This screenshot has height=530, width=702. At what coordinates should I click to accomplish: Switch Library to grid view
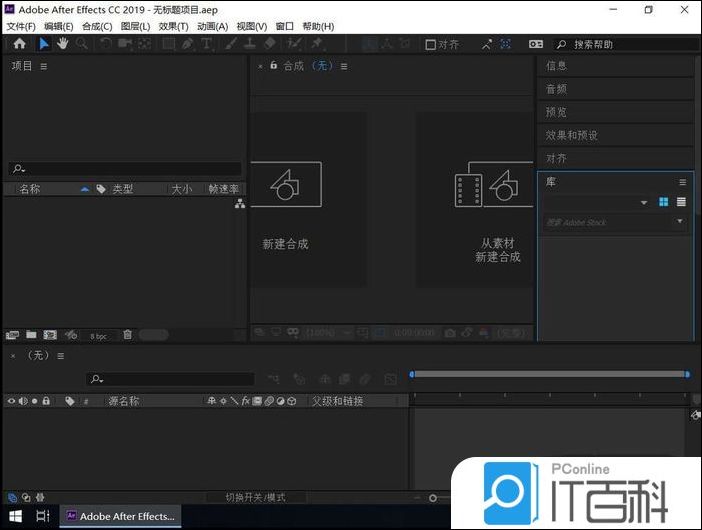663,202
